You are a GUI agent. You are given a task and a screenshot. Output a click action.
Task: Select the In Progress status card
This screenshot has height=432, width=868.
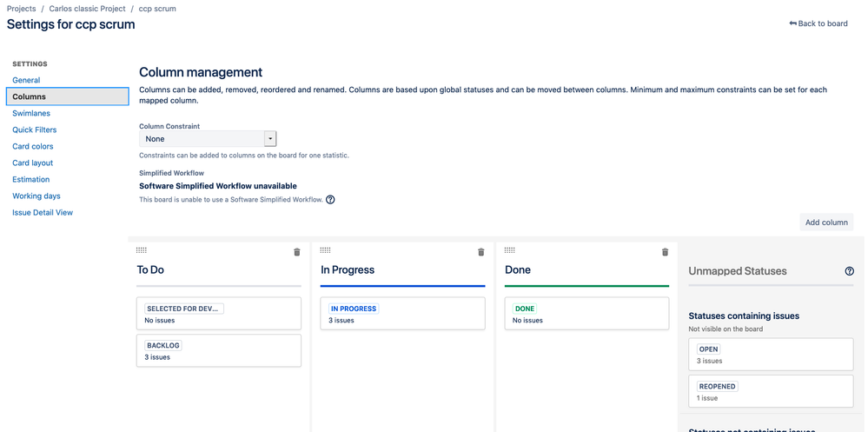click(403, 314)
